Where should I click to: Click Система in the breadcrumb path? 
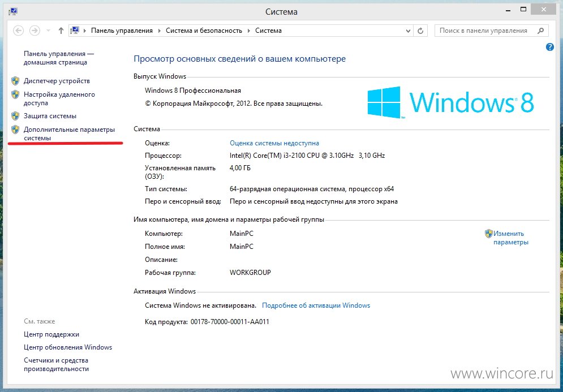[x=268, y=31]
